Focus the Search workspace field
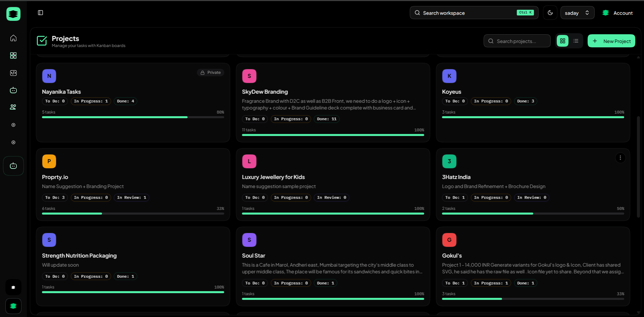644x317 pixels. coord(474,13)
